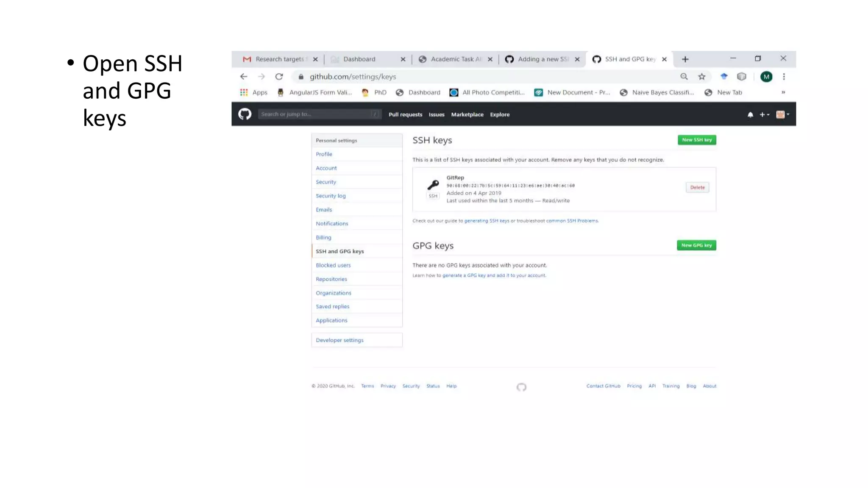
Task: Close the Research targets Gmail tab
Action: click(315, 59)
